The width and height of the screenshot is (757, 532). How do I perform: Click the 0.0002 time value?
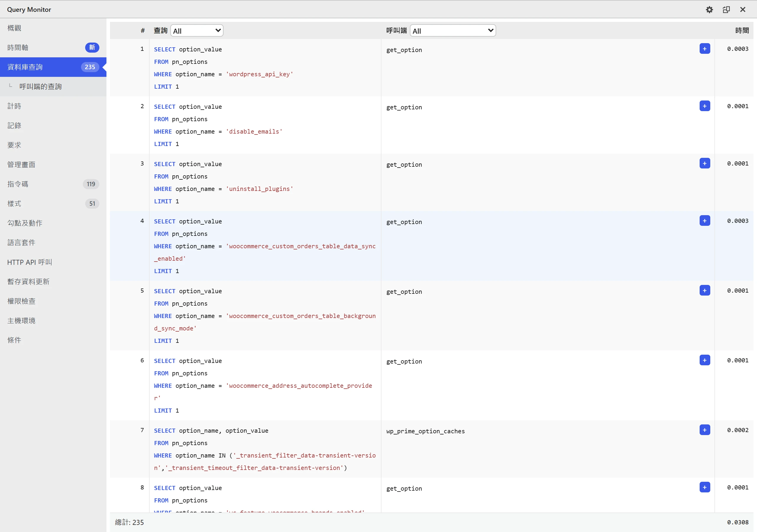pos(737,430)
